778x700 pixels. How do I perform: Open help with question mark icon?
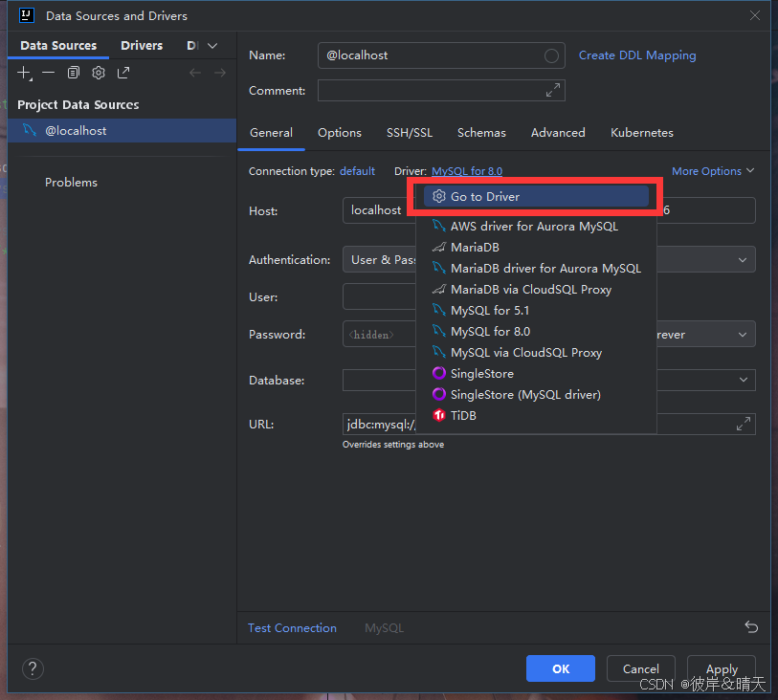point(33,668)
